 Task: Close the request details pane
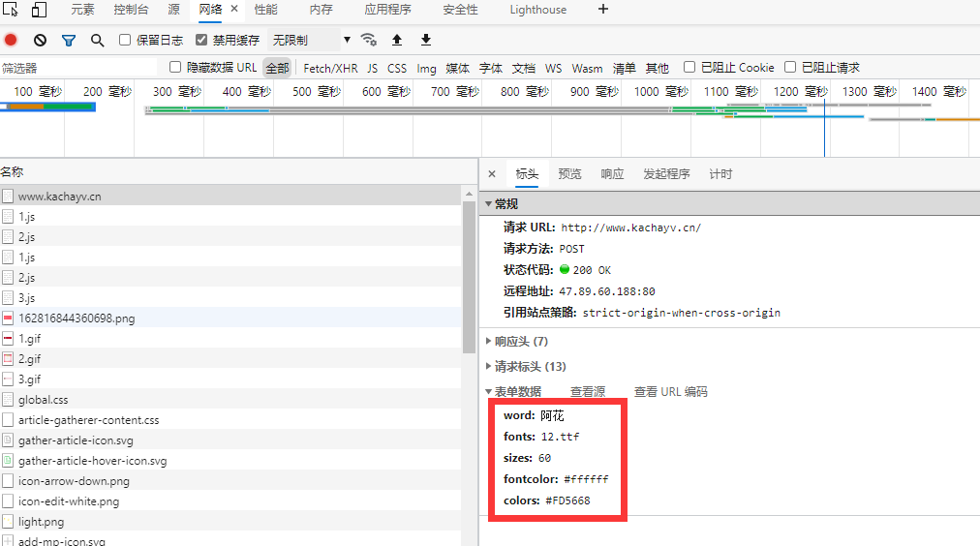(492, 174)
